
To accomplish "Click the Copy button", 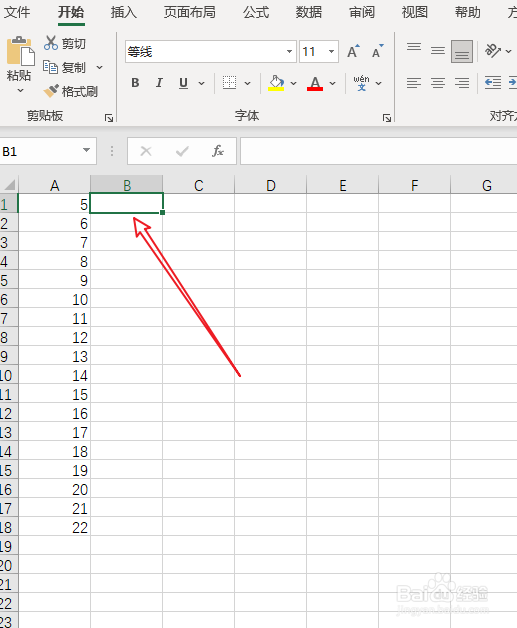I will pyautogui.click(x=64, y=67).
